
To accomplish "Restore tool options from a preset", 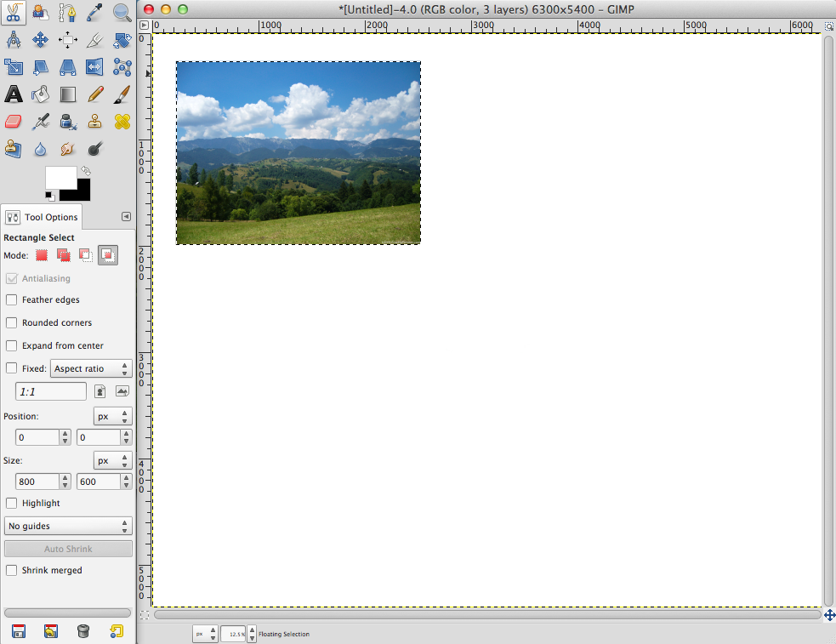I will click(x=51, y=631).
